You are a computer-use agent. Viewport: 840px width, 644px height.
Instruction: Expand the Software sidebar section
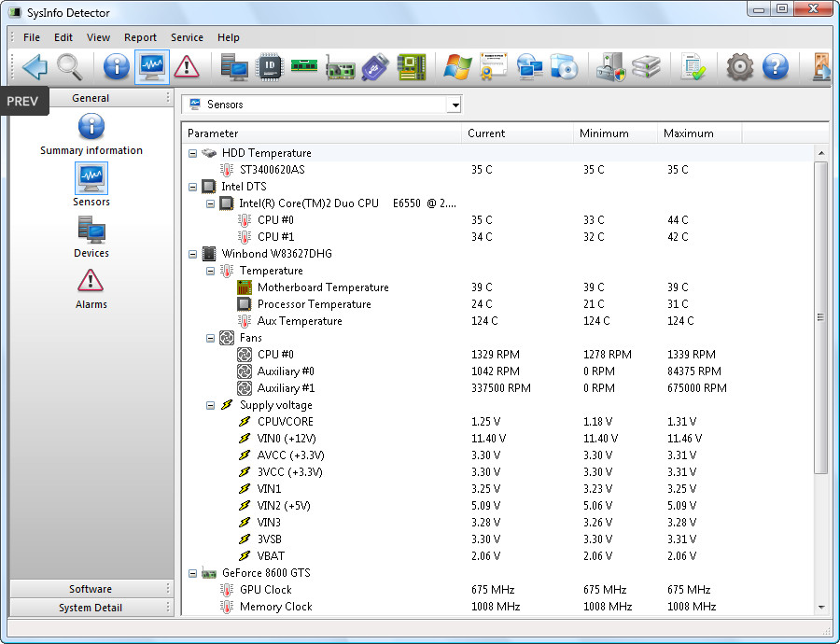pyautogui.click(x=91, y=589)
